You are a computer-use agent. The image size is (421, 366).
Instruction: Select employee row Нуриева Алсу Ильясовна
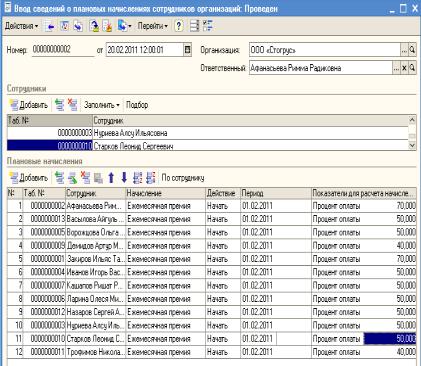coord(208,133)
